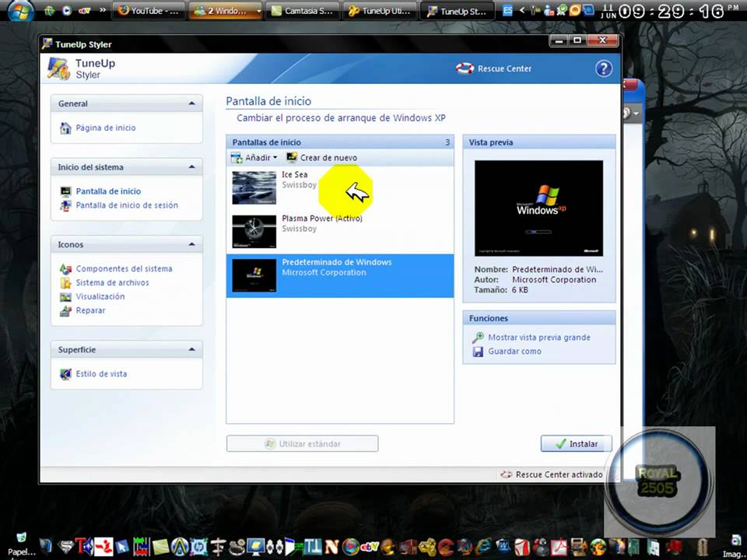Click the Windows XP preview image
The width and height of the screenshot is (747, 560).
click(x=538, y=208)
